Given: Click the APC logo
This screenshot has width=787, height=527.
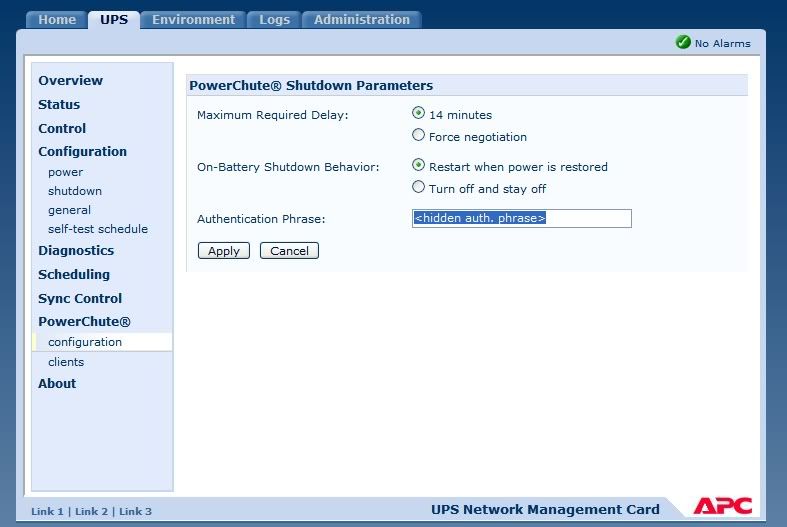Looking at the screenshot, I should point(723,505).
